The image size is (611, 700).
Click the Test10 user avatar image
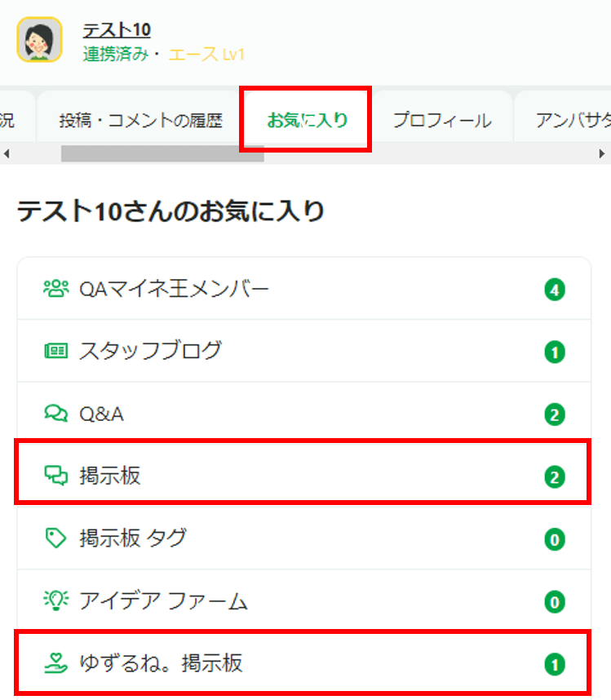point(39,39)
